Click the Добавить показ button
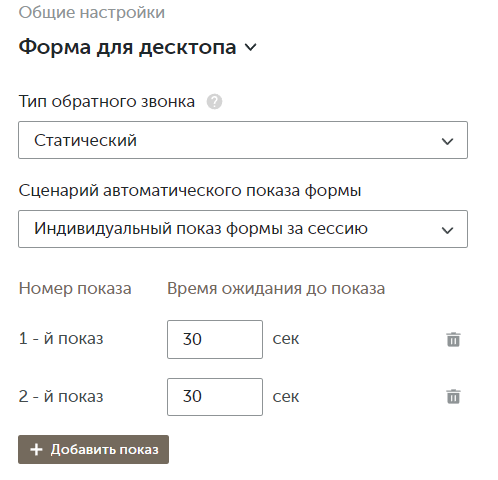This screenshot has height=480, width=498. point(93,449)
